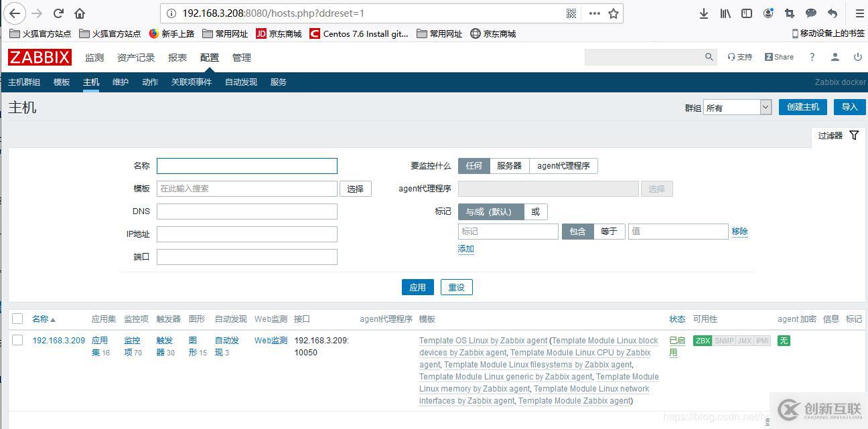
Task: Open the 管理 main menu
Action: pos(242,58)
